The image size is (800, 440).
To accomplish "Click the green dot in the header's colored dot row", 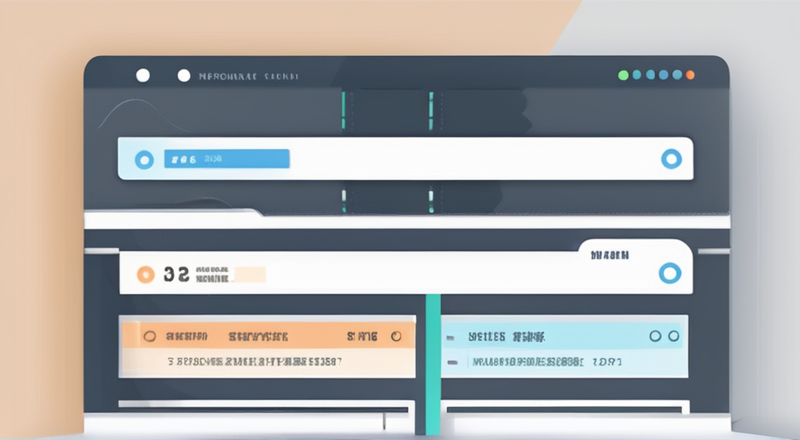I will [623, 76].
